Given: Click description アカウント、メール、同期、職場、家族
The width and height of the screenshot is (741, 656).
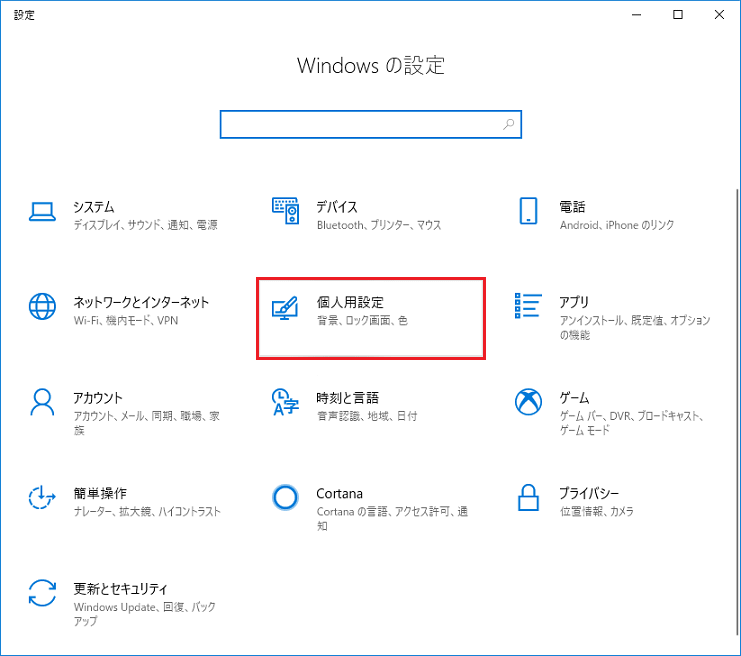Looking at the screenshot, I should point(146,423).
